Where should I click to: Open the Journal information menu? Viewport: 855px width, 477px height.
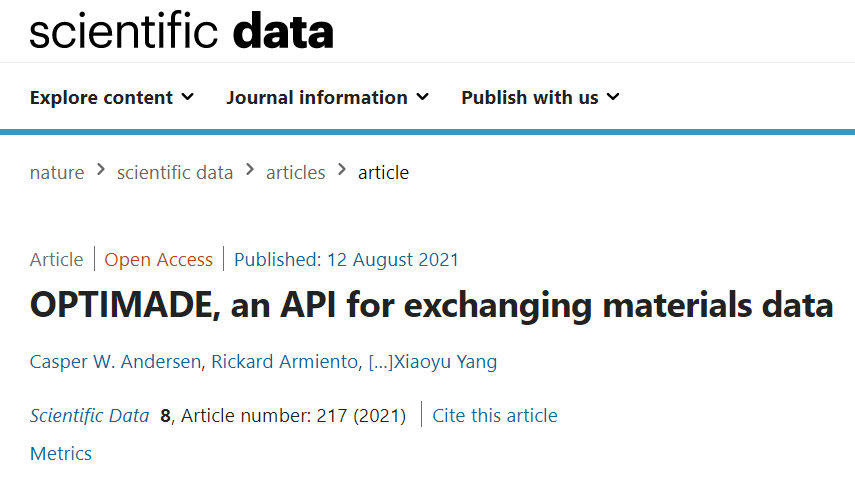click(x=328, y=98)
